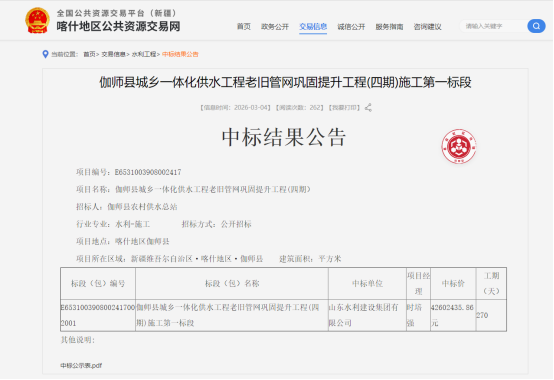This screenshot has width=554, height=380.
Task: Open the 诚信公开 navigation tab
Action: pos(351,27)
